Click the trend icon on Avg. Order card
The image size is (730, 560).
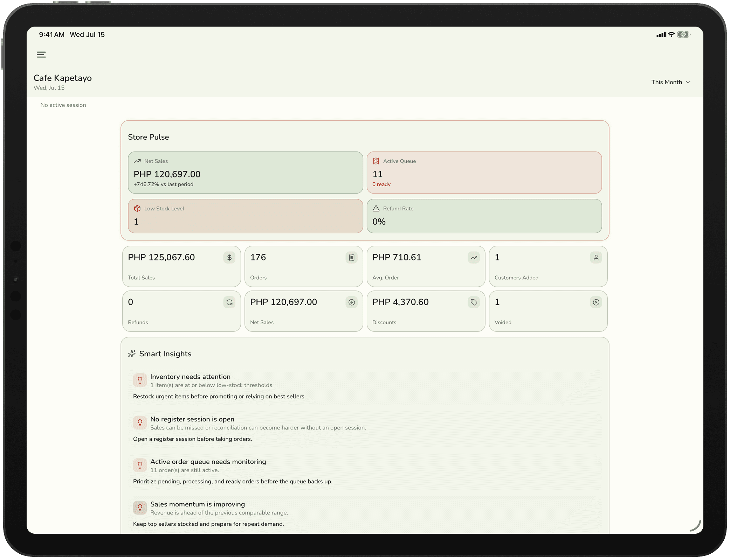(474, 258)
